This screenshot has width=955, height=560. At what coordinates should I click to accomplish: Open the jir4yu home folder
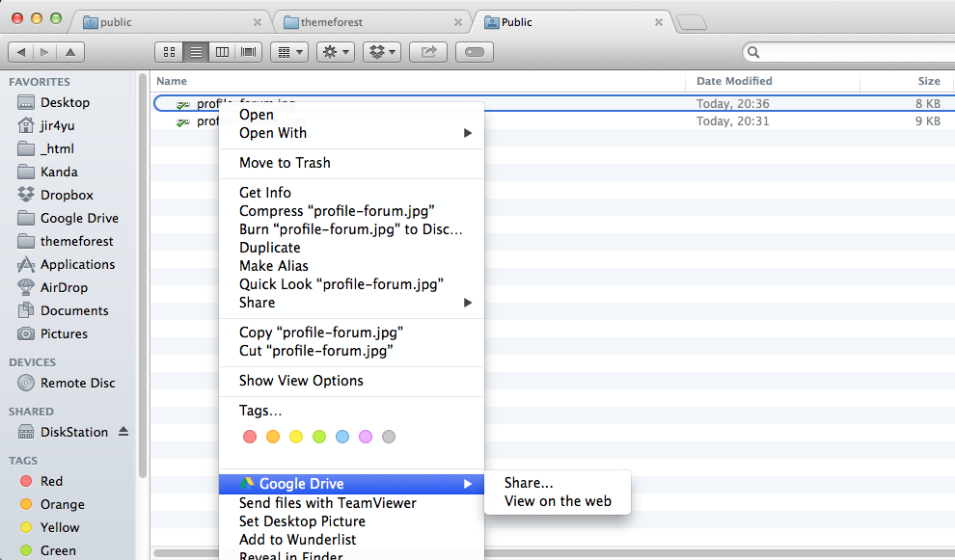[x=57, y=125]
